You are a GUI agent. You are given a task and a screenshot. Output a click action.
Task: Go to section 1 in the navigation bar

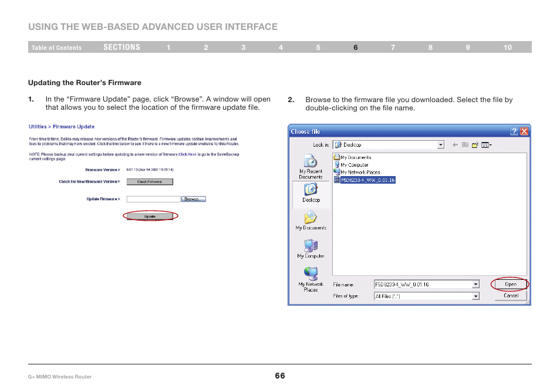pos(168,48)
